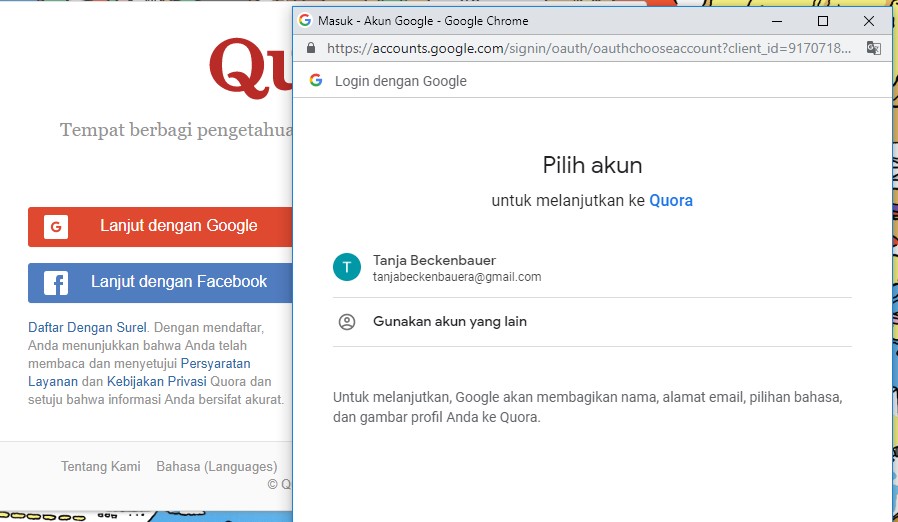
Task: Click the Facebook f icon on blue button
Action: coord(56,283)
